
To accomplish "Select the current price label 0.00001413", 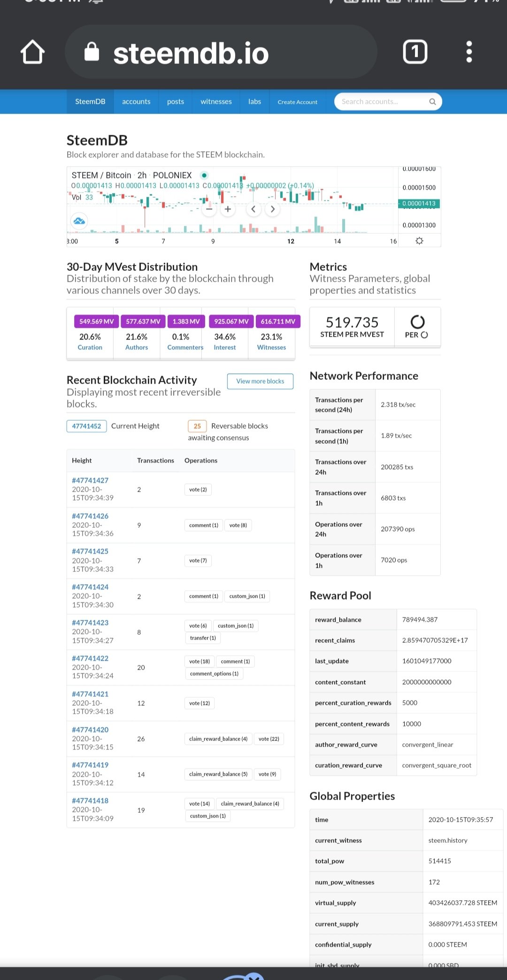I will pos(419,203).
